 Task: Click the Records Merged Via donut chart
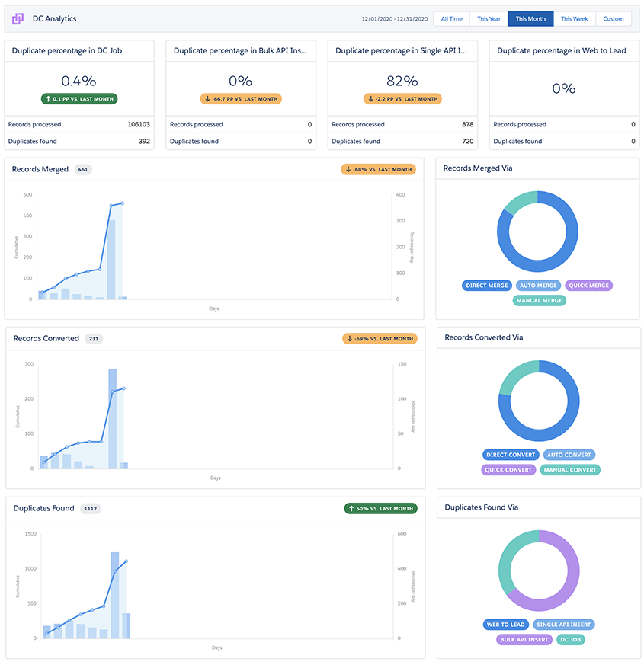pos(537,231)
